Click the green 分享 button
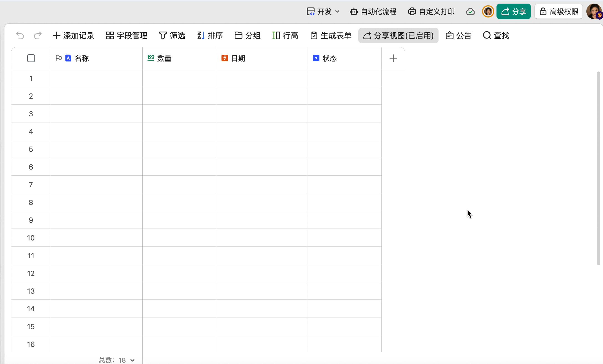This screenshot has height=364, width=603. 513,12
